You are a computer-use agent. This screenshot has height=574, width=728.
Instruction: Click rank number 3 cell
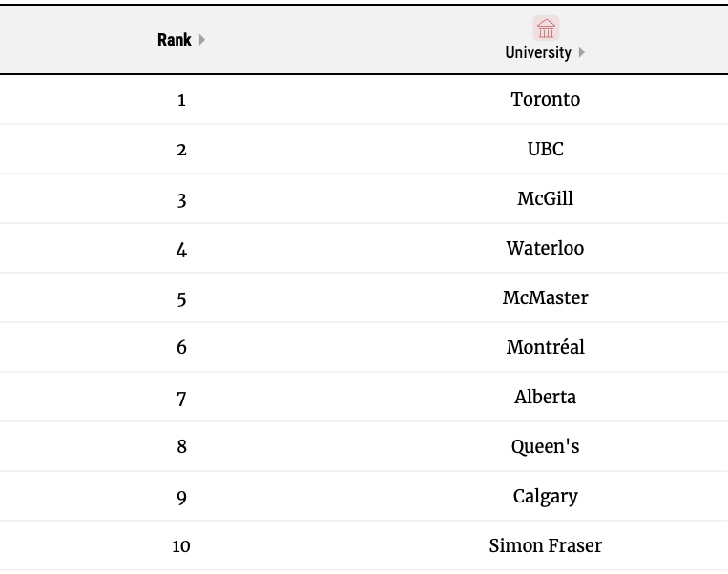click(x=181, y=199)
